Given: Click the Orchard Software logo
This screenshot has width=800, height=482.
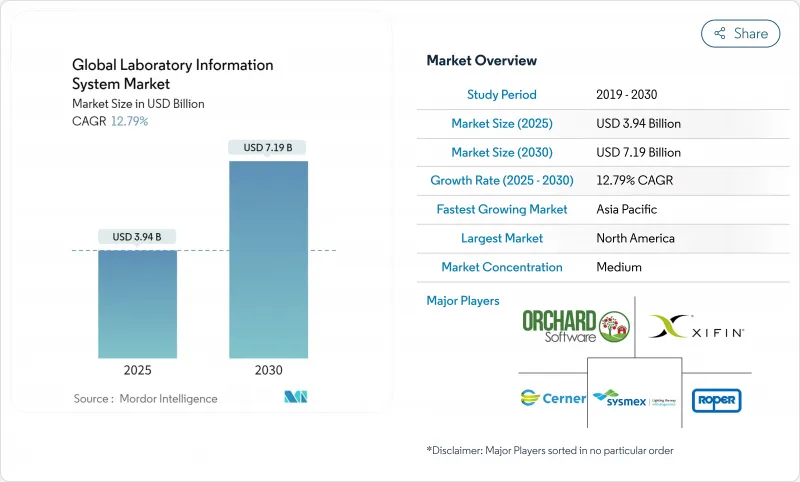Looking at the screenshot, I should click(576, 326).
